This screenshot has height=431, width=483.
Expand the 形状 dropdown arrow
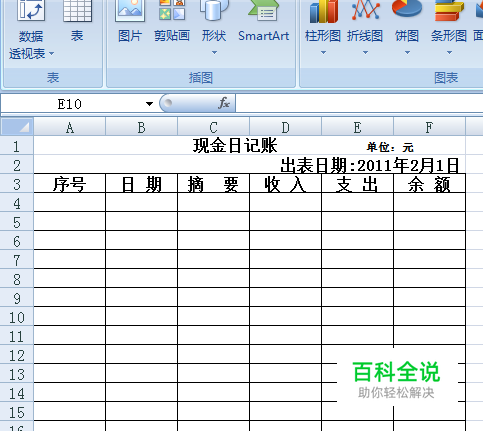tap(214, 53)
